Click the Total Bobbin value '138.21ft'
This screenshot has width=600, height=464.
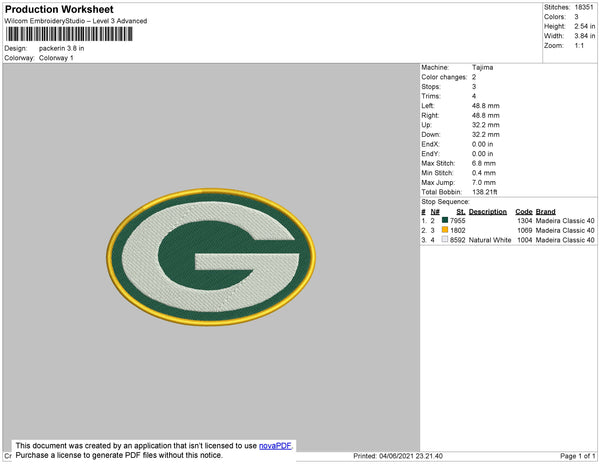(x=484, y=192)
